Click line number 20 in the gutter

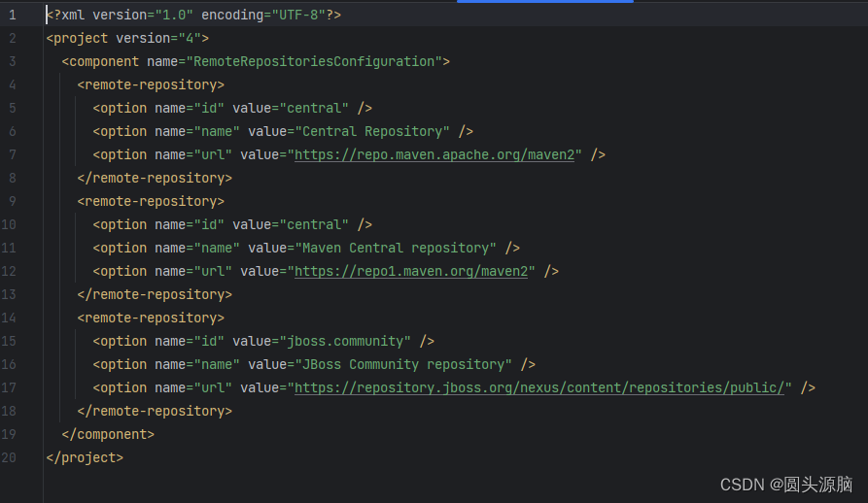9,457
